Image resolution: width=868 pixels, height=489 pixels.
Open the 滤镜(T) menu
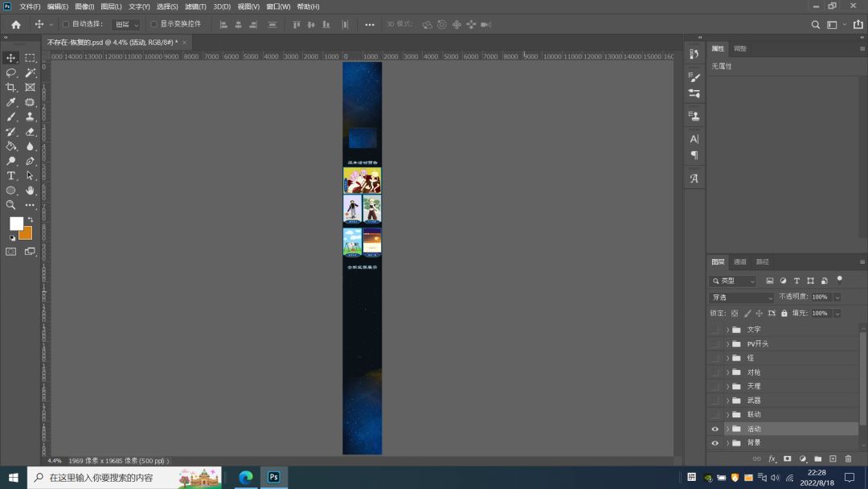(195, 6)
